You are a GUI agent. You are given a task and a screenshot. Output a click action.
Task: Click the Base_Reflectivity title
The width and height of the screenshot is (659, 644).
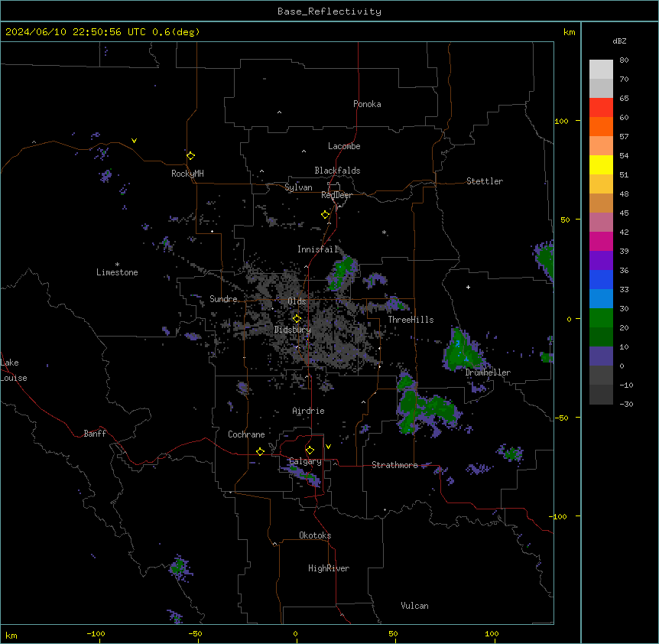[x=329, y=11]
